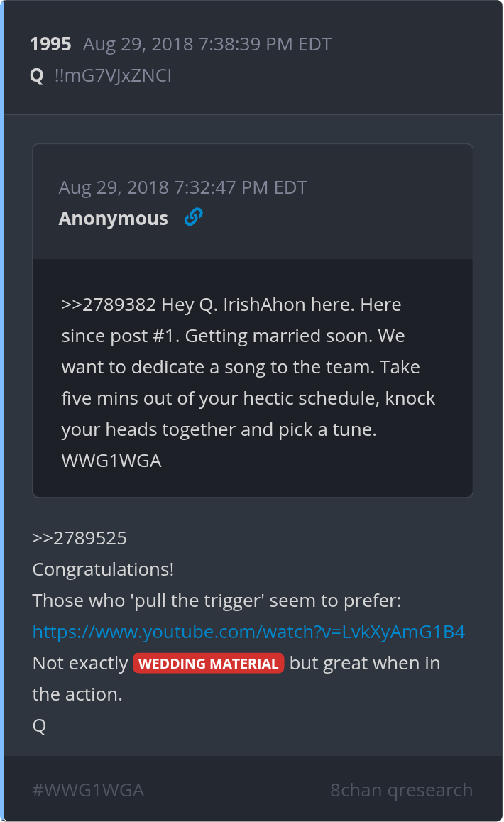Click 'Not exactly' text before the tag
Viewport: 504px width, 822px height.
(x=80, y=663)
